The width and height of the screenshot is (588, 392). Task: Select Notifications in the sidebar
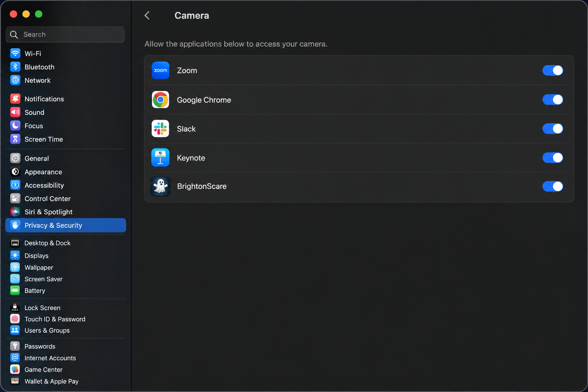[65, 99]
